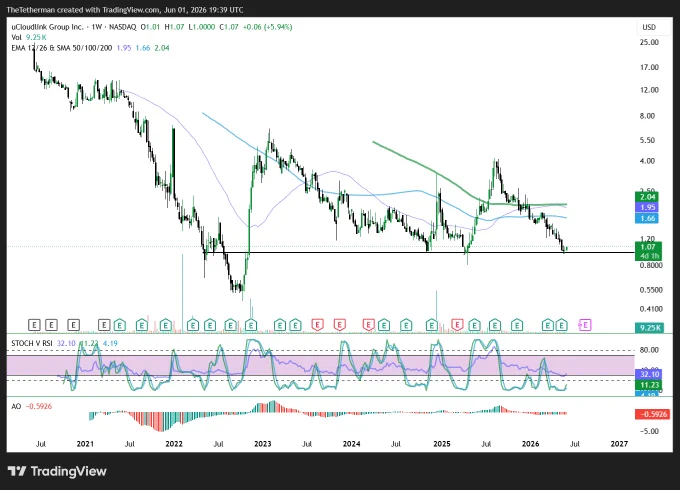Click the green 11.23 tag on the STOCH axis
This screenshot has width=680, height=490.
[649, 385]
